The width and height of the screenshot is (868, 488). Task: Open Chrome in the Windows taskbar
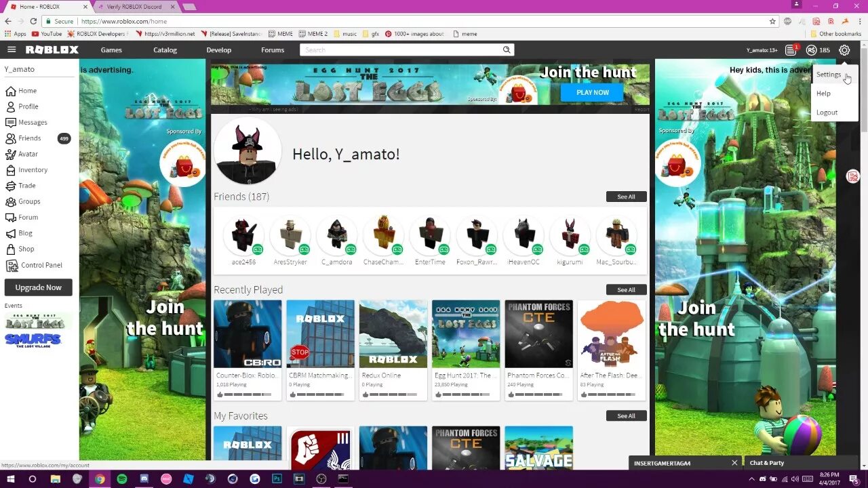coord(100,479)
